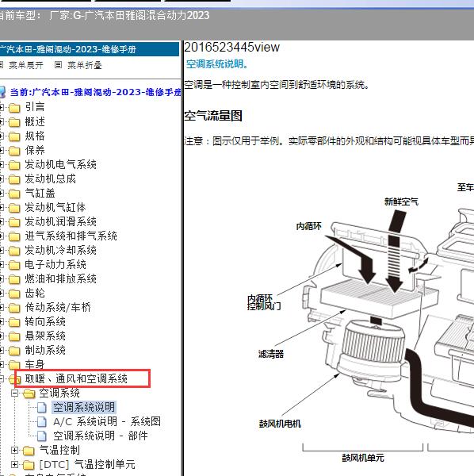Image resolution: width=474 pixels, height=476 pixels.
Task: Open the 进气系统和排气系统 tree item
Action: pyautogui.click(x=71, y=236)
